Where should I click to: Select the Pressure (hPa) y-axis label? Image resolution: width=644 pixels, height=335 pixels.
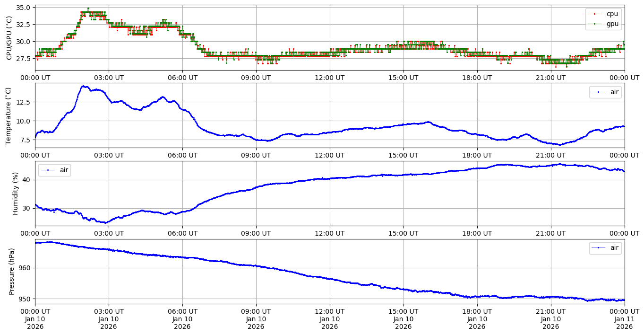[x=12, y=272]
